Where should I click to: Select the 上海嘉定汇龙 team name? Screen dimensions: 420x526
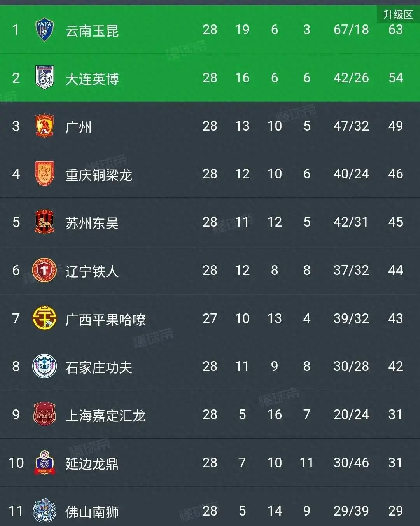click(105, 416)
